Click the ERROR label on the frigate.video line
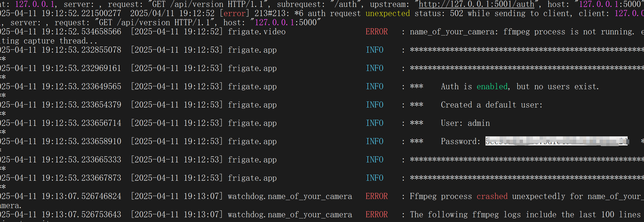This screenshot has height=222, width=644. click(x=376, y=32)
